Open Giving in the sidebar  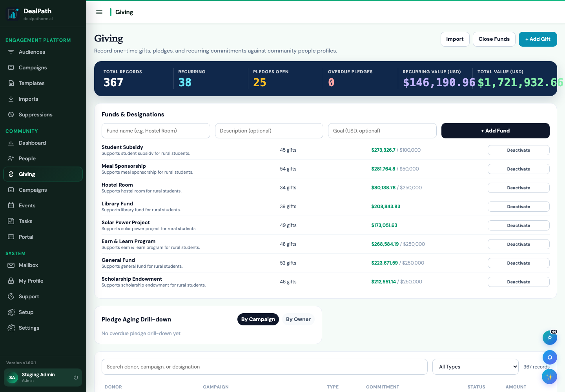[x=43, y=174]
